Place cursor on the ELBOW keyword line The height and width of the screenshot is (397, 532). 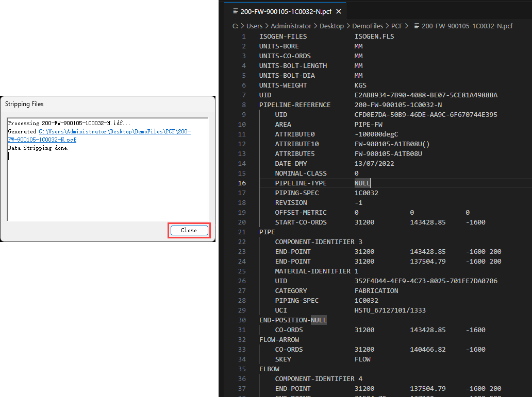[x=270, y=369]
